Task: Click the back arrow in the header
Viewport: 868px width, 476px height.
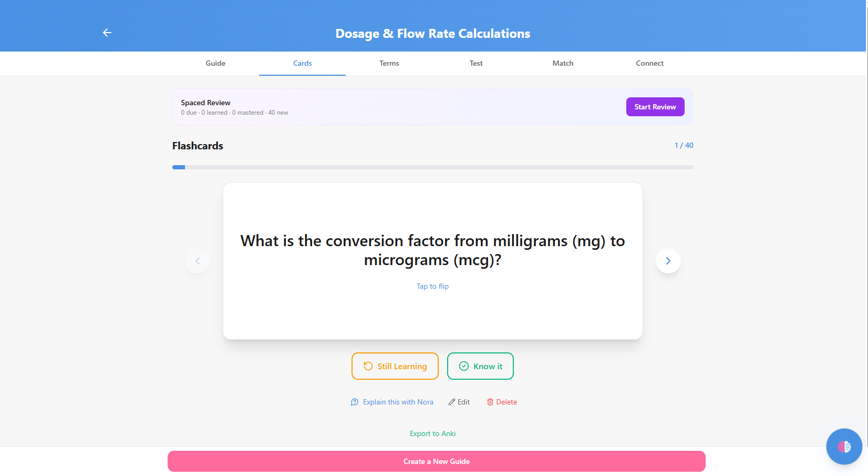Action: pyautogui.click(x=107, y=33)
